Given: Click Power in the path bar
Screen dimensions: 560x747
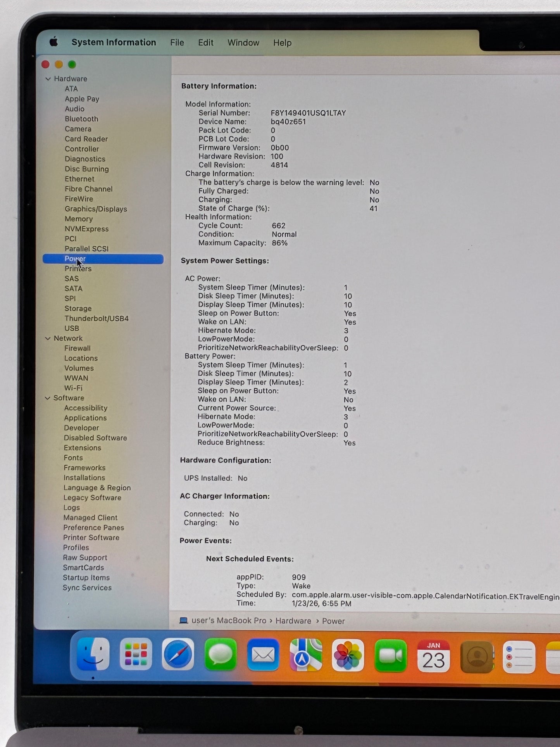Looking at the screenshot, I should click(x=333, y=621).
